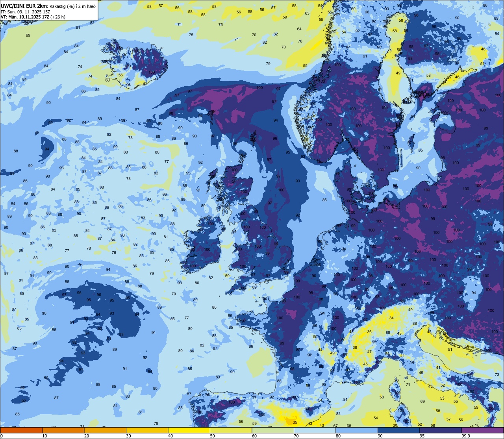Click the purple above-99.9 legend swatch
504x439 pixels.
coord(482,430)
